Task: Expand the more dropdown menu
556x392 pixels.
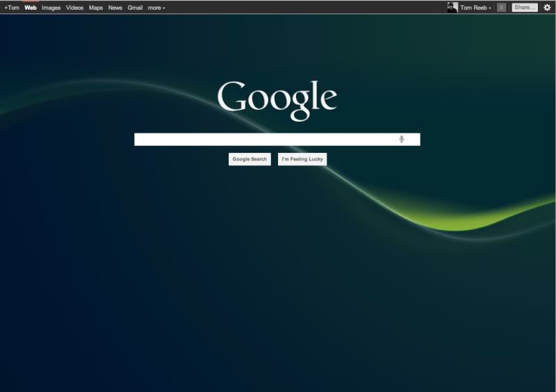Action: (x=156, y=8)
